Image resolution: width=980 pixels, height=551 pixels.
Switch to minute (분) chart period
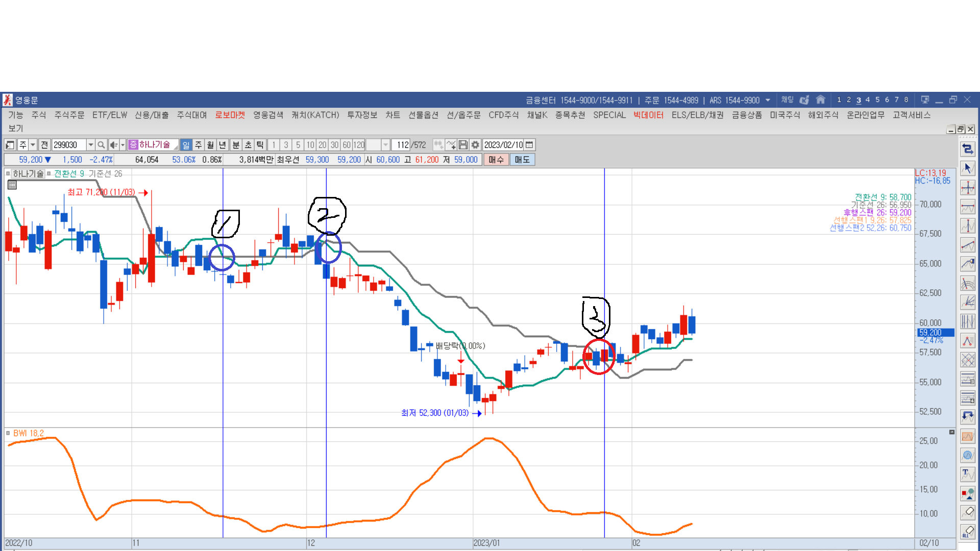tap(236, 145)
